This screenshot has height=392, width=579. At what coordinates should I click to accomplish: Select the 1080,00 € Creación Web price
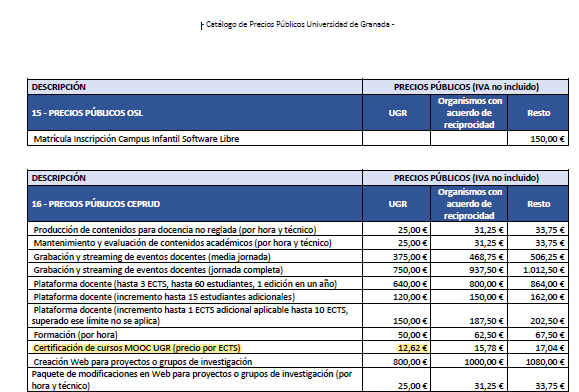tap(545, 362)
